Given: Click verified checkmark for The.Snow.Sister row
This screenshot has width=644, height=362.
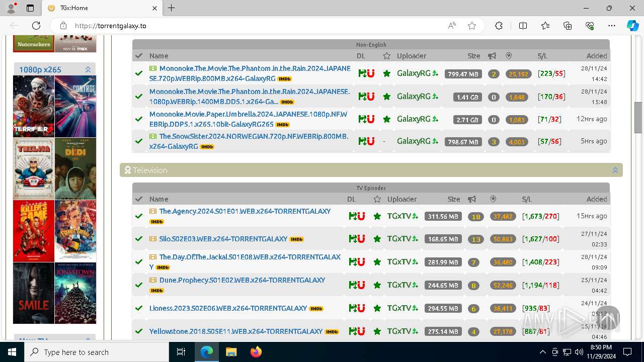Looking at the screenshot, I should pos(139,141).
